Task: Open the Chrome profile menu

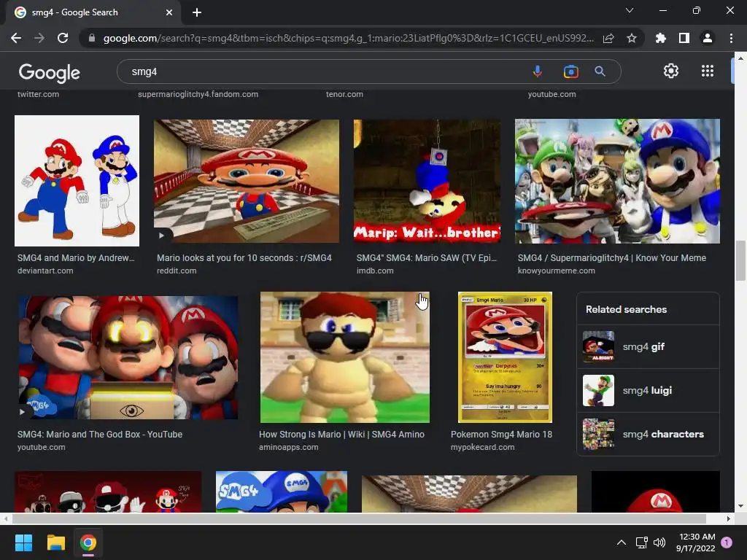Action: point(708,38)
